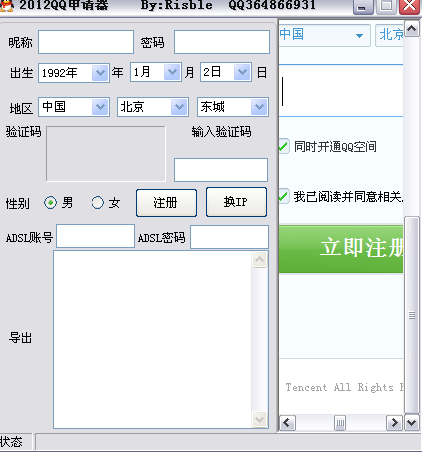Screen dimensions: 422x452
Task: Select the 男 gender radio button
Action: coord(50,203)
